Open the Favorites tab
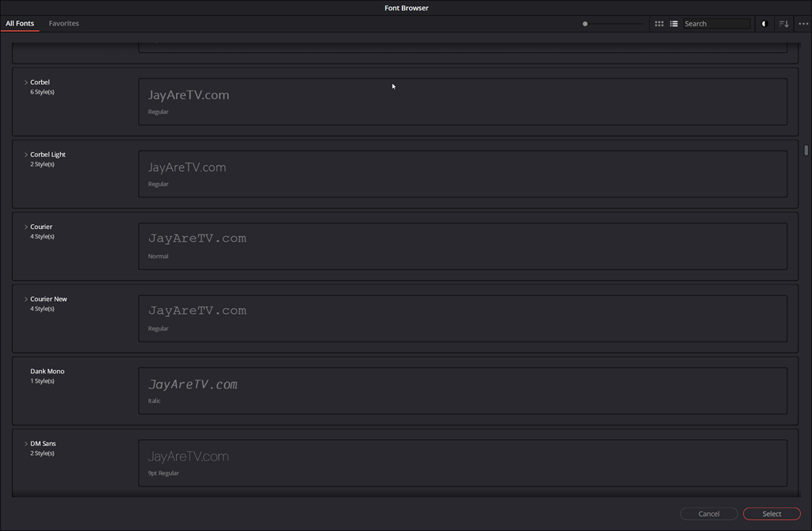Screen dimensions: 812x531 (x=63, y=24)
